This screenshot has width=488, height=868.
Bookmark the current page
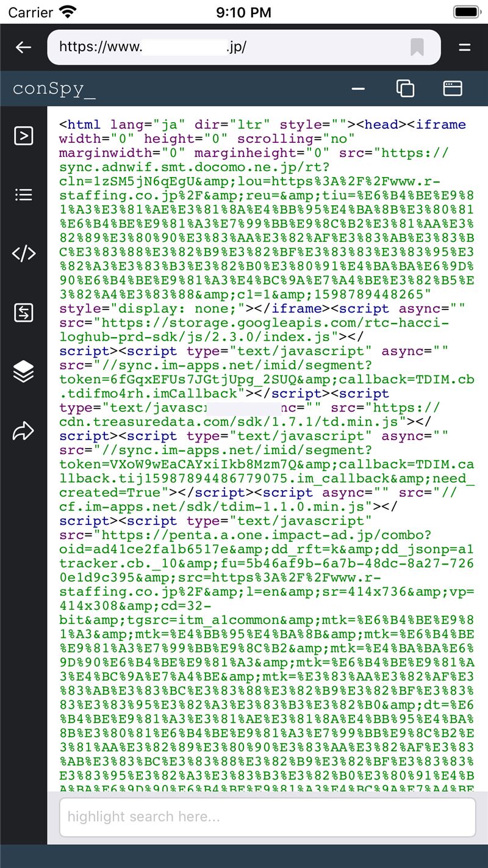coord(417,48)
